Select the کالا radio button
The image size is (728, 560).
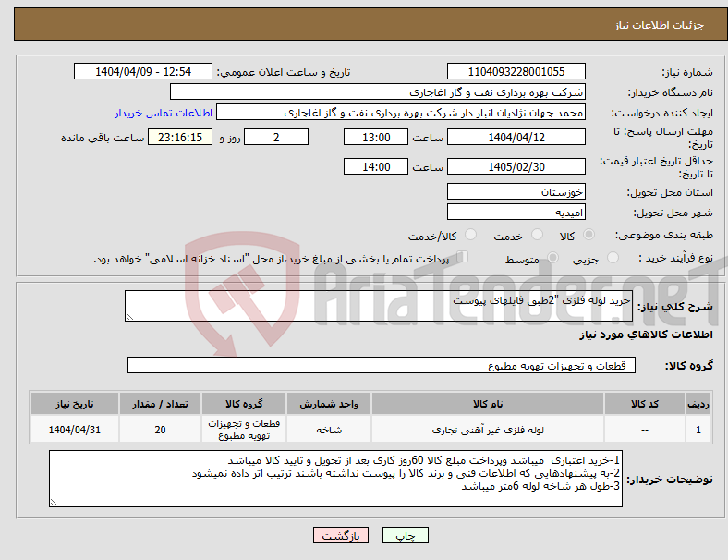(x=588, y=235)
